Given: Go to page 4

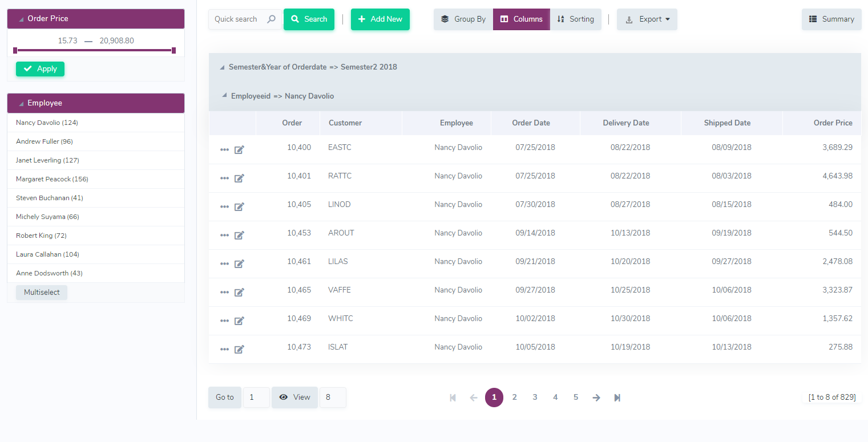Looking at the screenshot, I should 555,398.
